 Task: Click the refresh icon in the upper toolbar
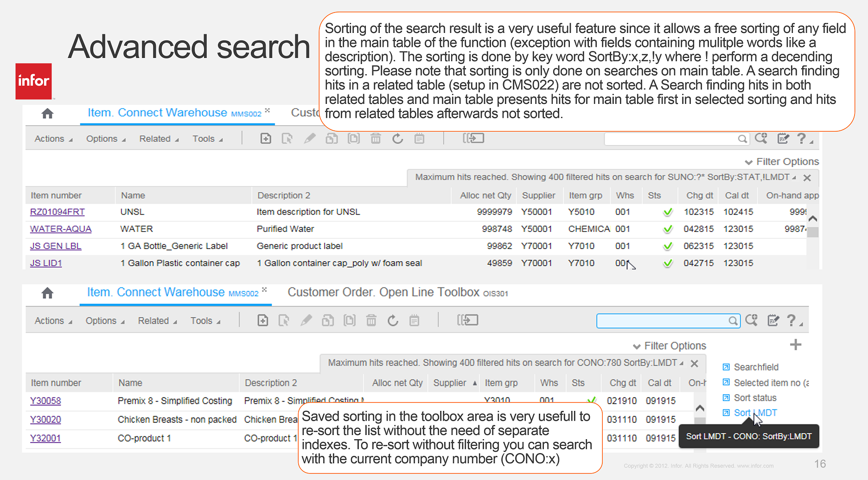coord(397,139)
